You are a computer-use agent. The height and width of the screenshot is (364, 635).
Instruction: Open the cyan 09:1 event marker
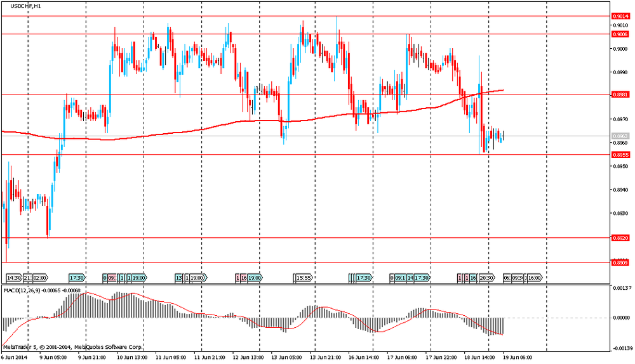400,278
